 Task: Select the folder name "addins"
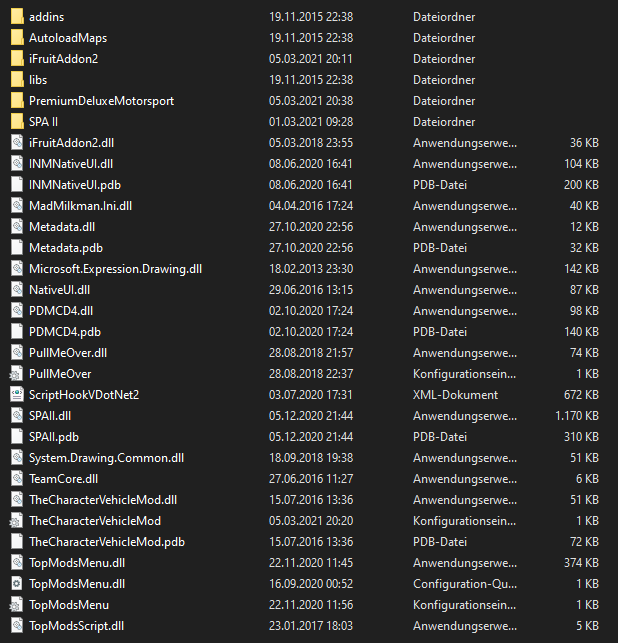pos(46,17)
